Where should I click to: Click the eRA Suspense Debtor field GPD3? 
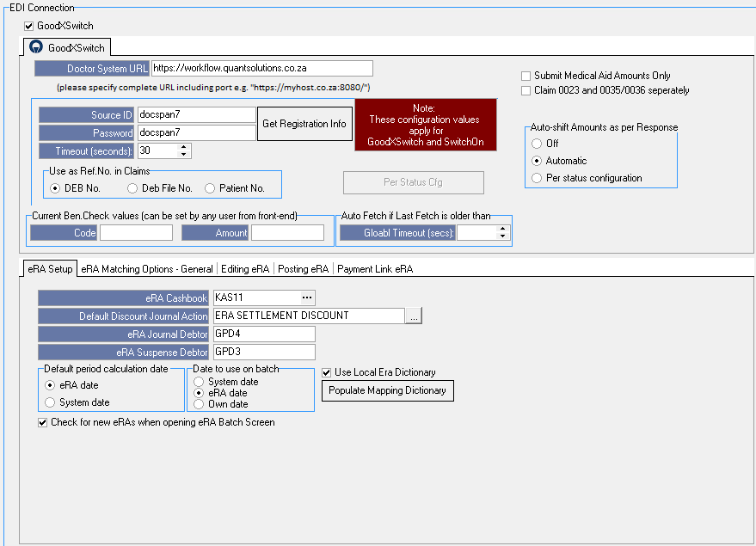[x=264, y=352]
